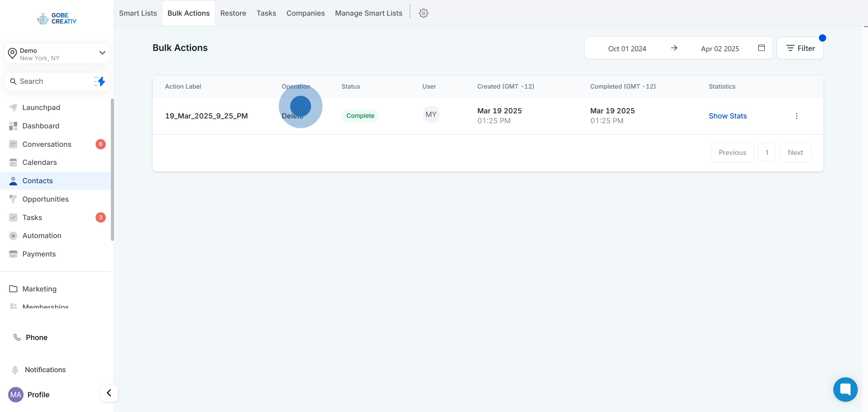This screenshot has height=412, width=868.
Task: Switch to the Smart Lists tab
Action: click(138, 13)
